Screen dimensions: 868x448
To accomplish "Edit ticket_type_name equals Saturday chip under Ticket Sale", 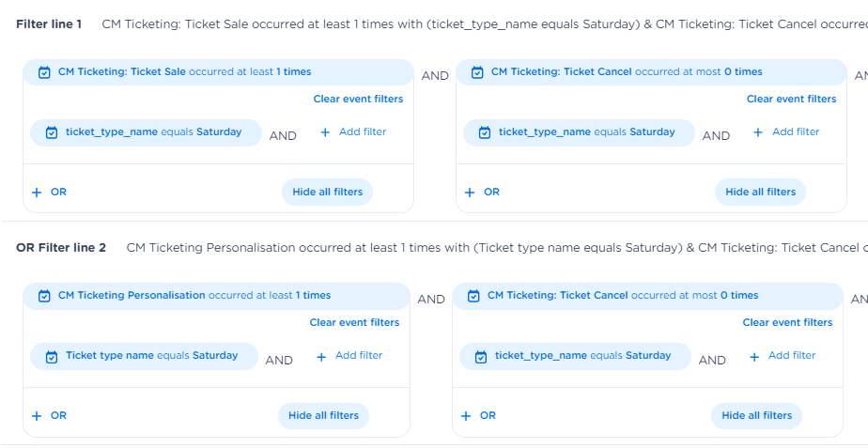I will pos(152,132).
